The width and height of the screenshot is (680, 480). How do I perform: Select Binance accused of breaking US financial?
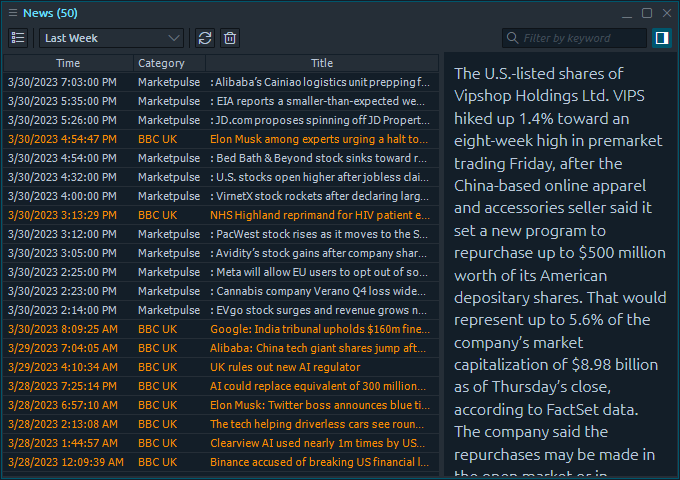click(323, 462)
